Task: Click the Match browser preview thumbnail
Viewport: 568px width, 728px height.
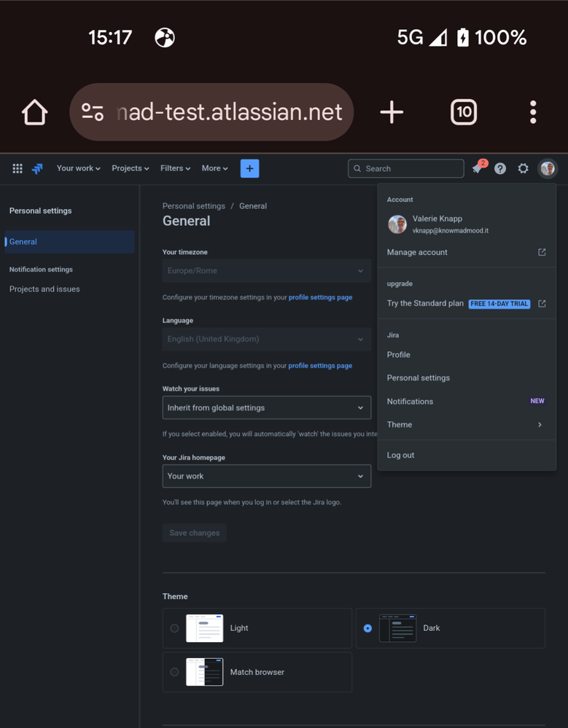Action: 204,672
